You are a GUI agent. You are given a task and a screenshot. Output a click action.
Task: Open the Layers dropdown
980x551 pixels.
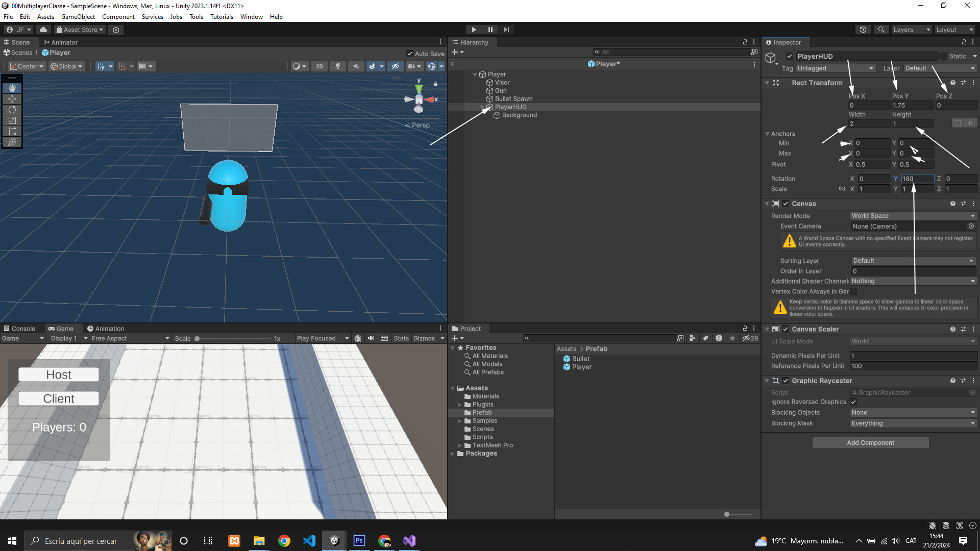(x=912, y=30)
